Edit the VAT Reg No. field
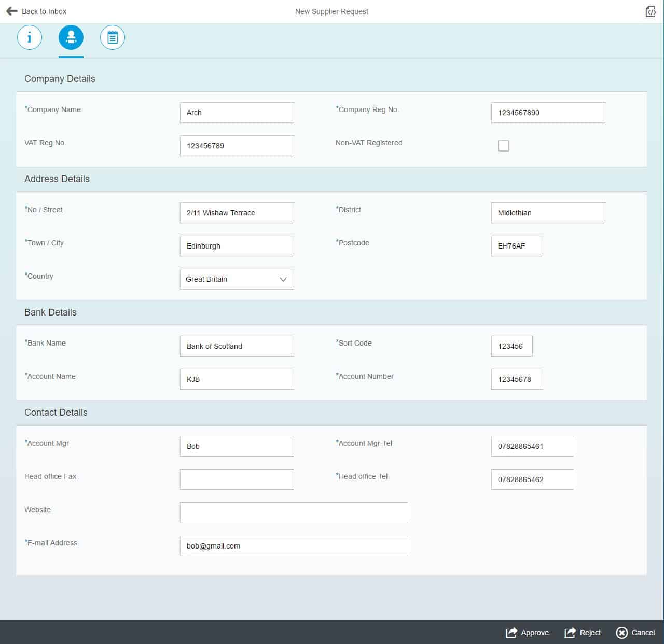This screenshot has width=664, height=644. pyautogui.click(x=237, y=146)
